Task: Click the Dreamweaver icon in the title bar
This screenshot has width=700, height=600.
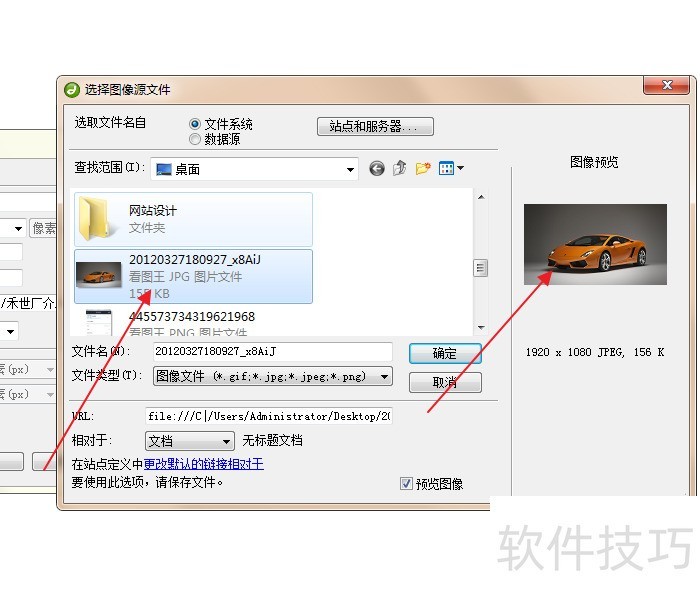Action: pyautogui.click(x=71, y=90)
